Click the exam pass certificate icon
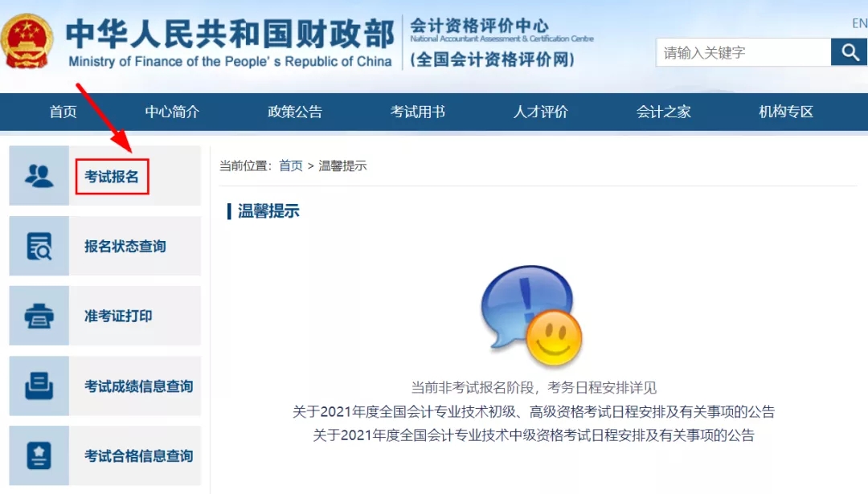868x494 pixels. click(x=39, y=455)
